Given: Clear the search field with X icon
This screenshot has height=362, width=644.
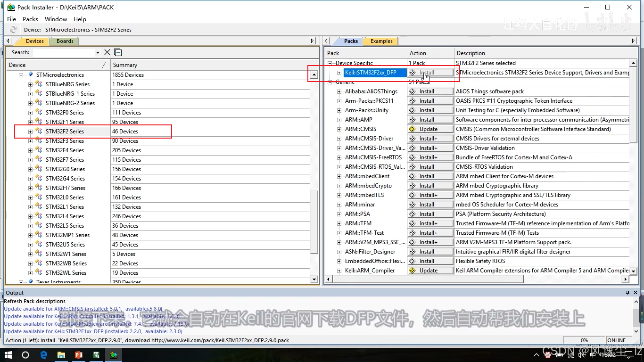Looking at the screenshot, I should coord(107,52).
